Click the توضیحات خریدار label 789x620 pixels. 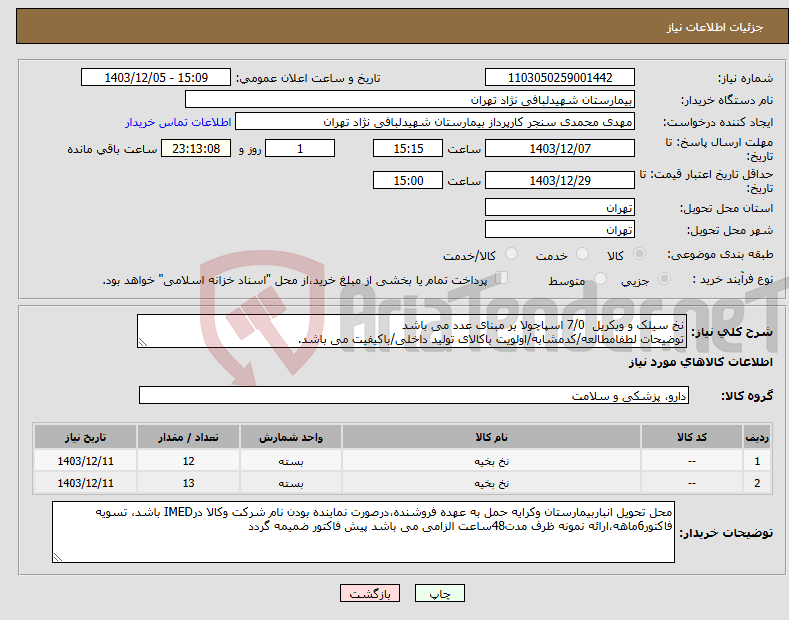tap(726, 532)
